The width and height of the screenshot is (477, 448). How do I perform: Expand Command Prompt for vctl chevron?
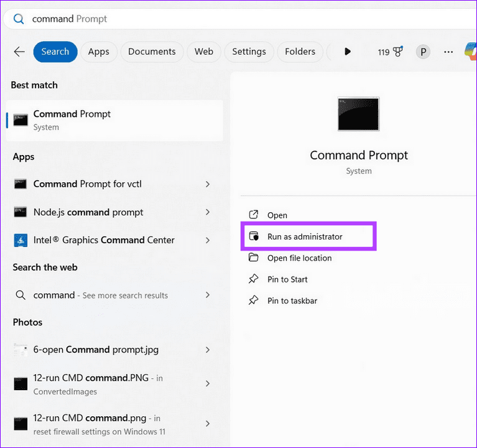pyautogui.click(x=208, y=184)
